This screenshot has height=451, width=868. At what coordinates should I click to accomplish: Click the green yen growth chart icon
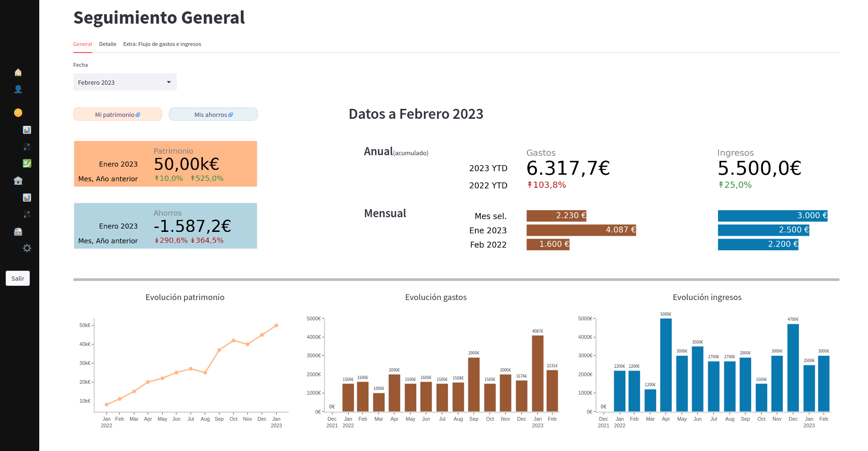[27, 163]
